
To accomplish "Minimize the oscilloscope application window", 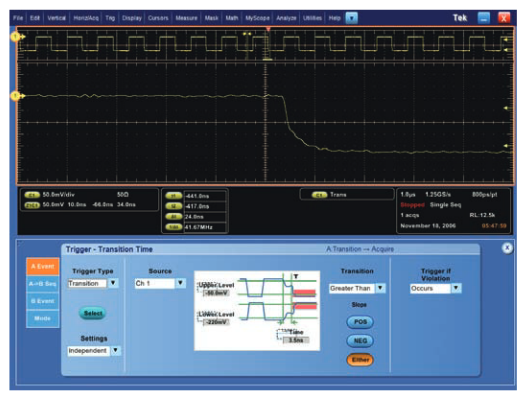I will [484, 18].
